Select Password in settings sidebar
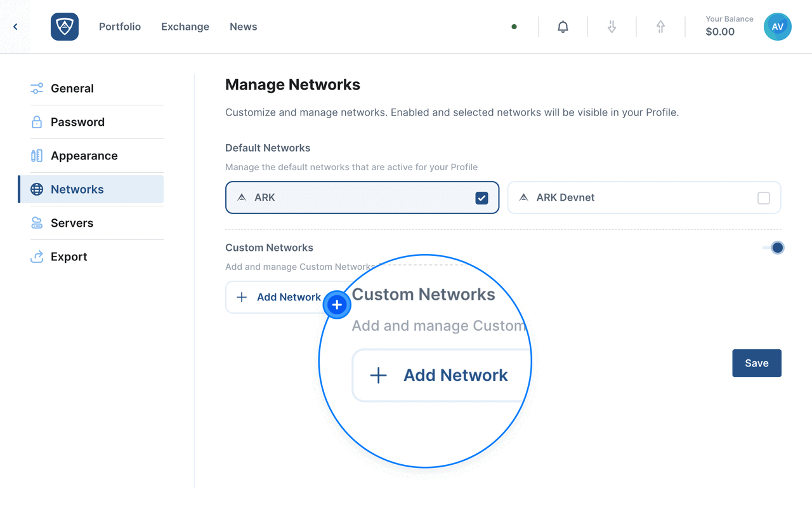Image resolution: width=812 pixels, height=508 pixels. tap(77, 122)
